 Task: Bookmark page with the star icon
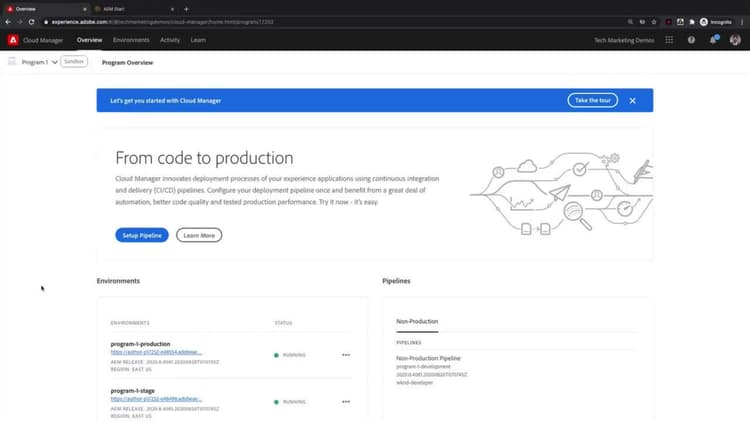pos(654,22)
